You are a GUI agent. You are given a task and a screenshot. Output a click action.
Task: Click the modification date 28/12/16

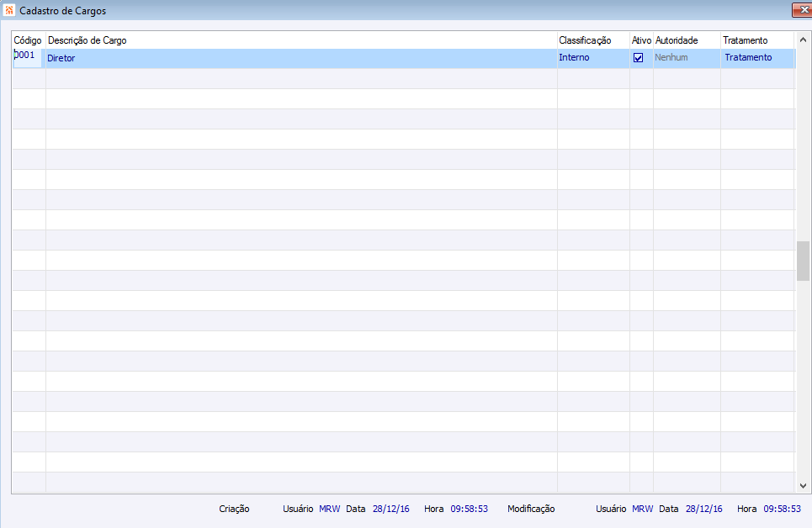(703, 509)
